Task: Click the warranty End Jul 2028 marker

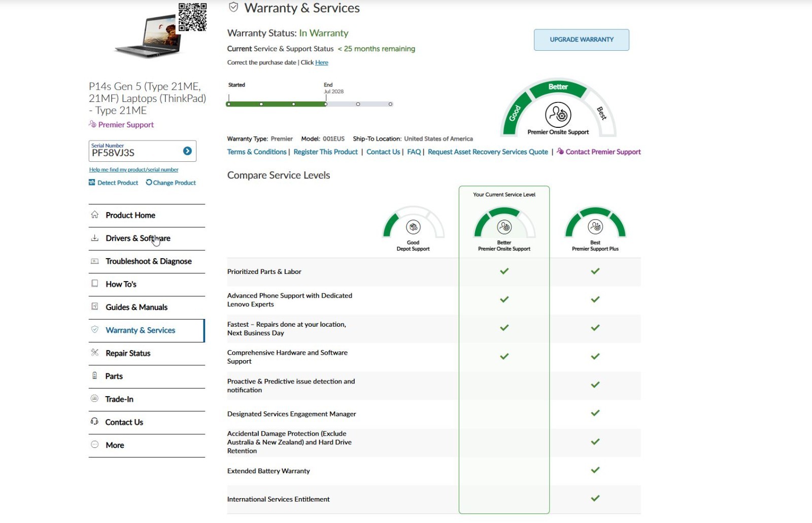Action: coord(326,104)
